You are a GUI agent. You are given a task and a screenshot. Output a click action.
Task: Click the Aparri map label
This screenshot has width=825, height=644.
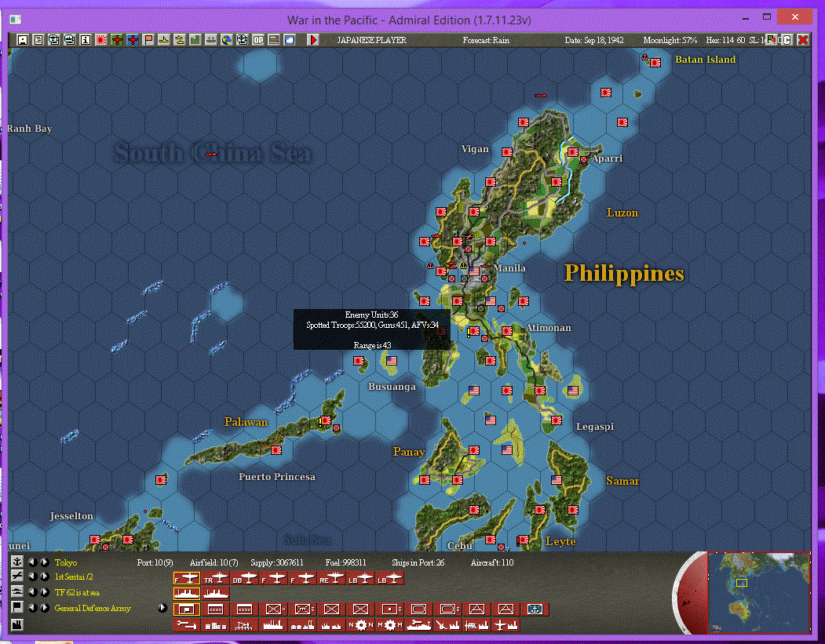[x=607, y=158]
